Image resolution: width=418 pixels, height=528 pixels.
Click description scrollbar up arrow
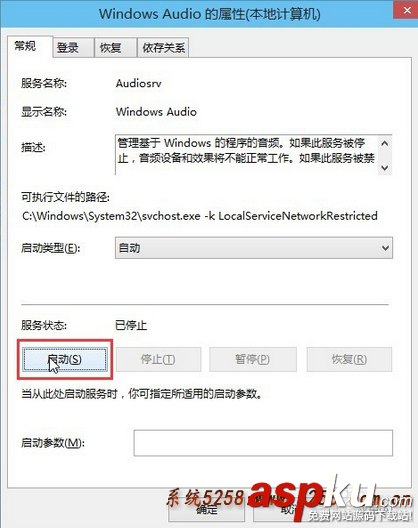385,144
